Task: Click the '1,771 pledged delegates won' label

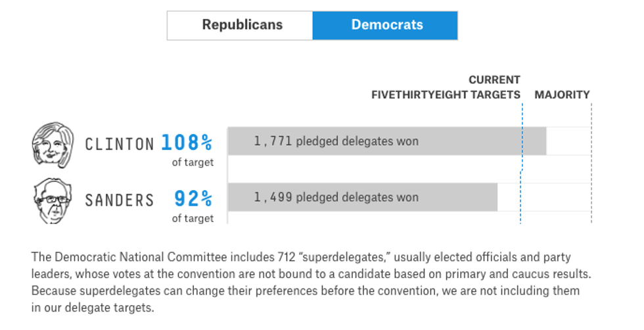Action: tap(336, 141)
